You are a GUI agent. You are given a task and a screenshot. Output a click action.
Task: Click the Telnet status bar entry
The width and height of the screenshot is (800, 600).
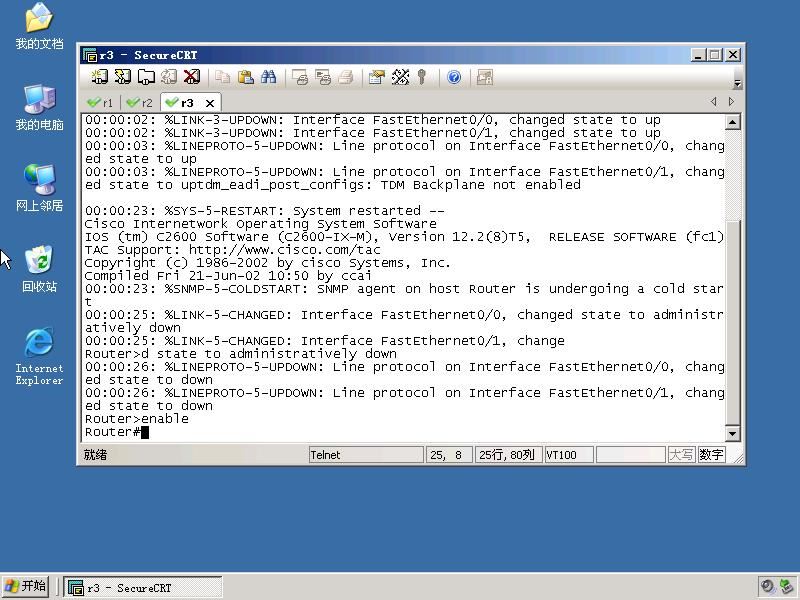(x=366, y=455)
